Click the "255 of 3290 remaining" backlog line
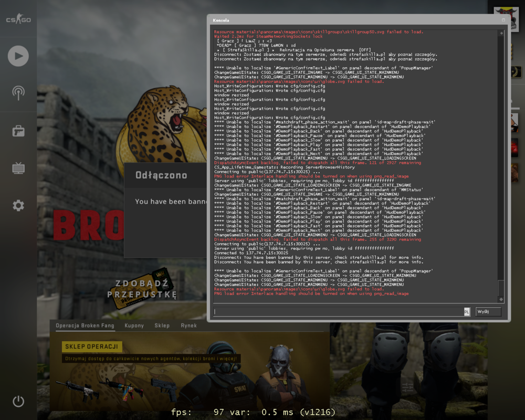The height and width of the screenshot is (420, 525). coord(318,239)
